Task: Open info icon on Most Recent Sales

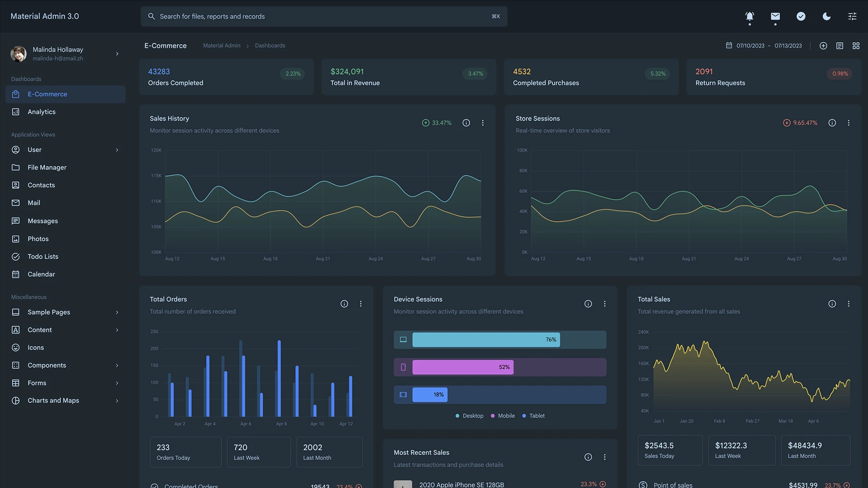Action: [588, 457]
